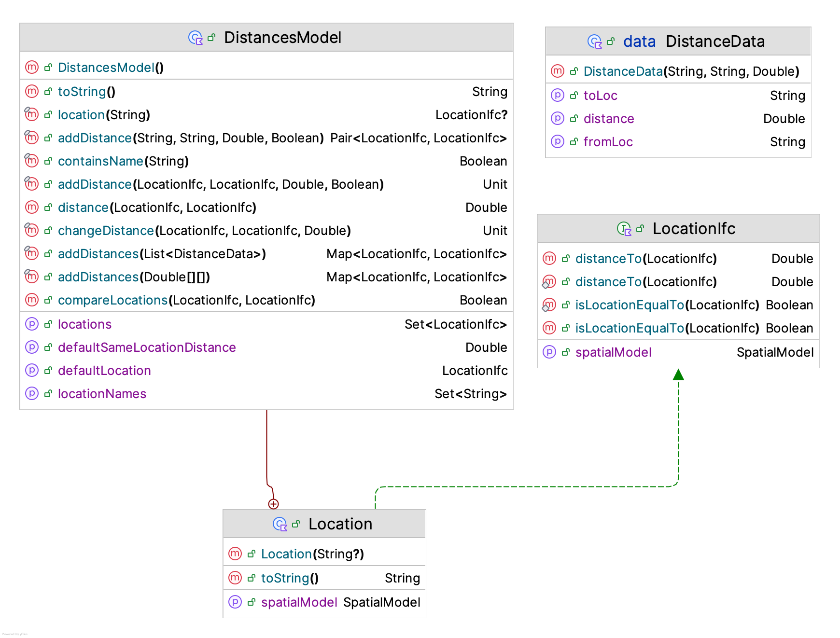The width and height of the screenshot is (840, 638).
Task: Click the green implements arrowhead under LocationIfc
Action: tap(678, 374)
